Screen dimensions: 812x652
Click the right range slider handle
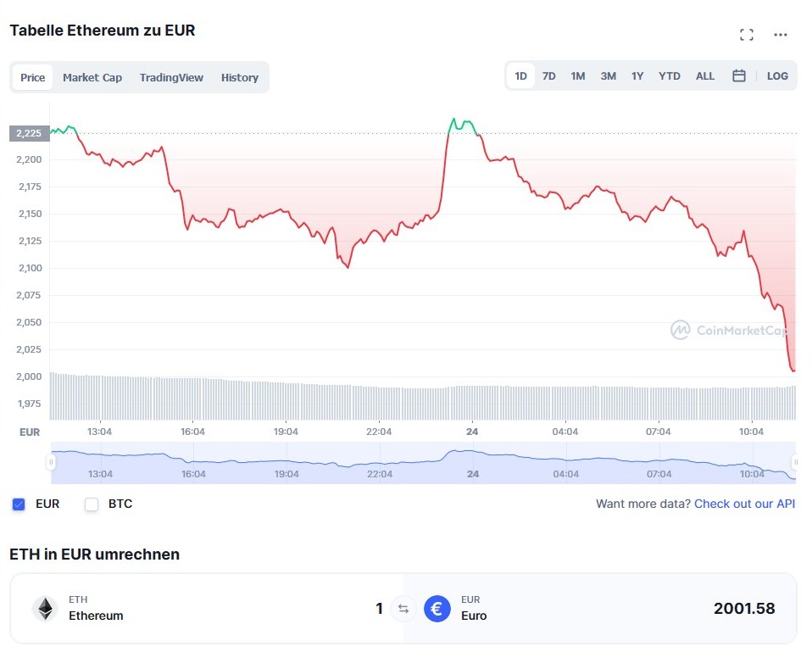tap(795, 462)
